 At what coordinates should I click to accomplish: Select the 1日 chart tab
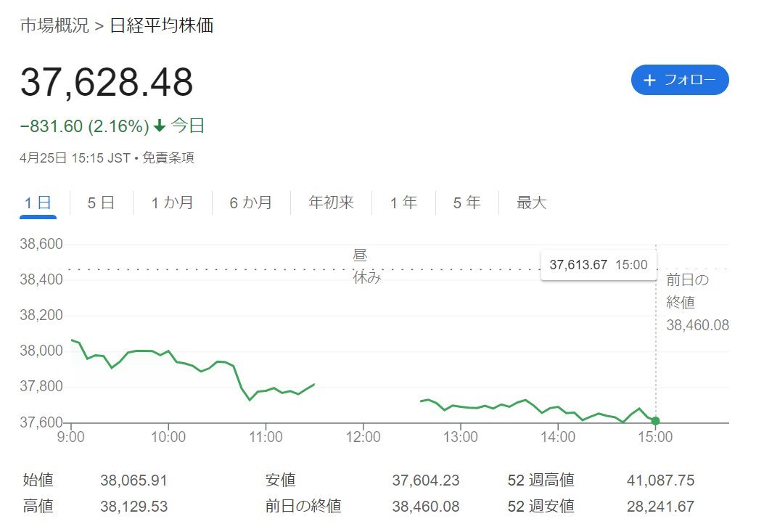coord(38,202)
